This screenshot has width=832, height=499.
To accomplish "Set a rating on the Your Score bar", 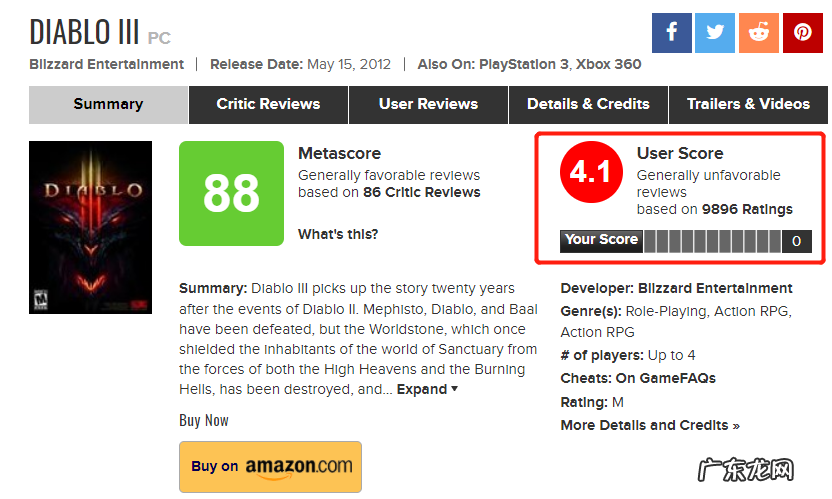I will (712, 241).
